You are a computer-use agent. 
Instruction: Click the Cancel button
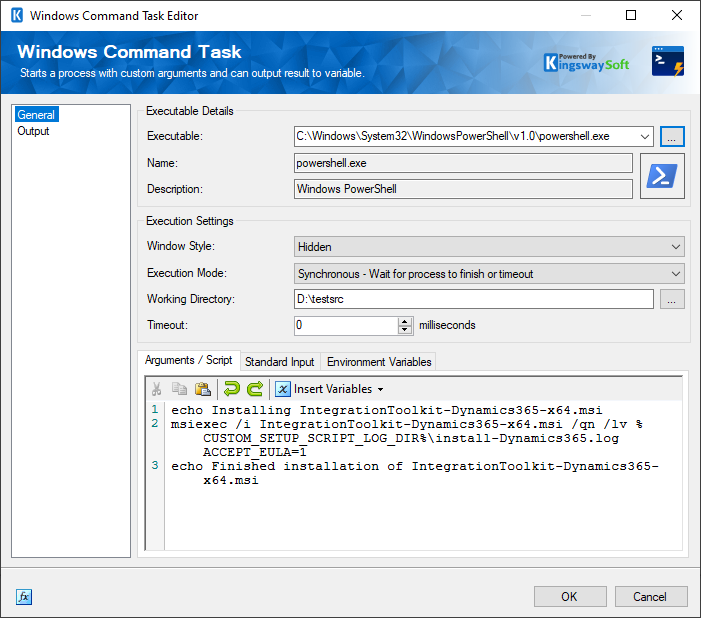coord(651,597)
